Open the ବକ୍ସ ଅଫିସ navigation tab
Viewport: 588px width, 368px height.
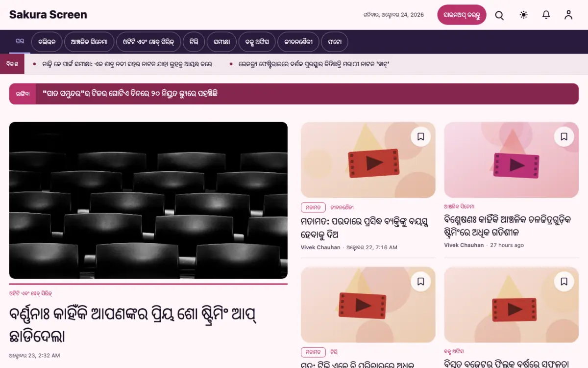point(257,42)
